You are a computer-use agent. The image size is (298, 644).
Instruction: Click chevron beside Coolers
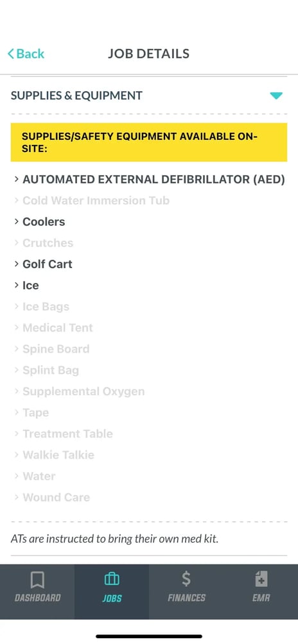click(17, 221)
